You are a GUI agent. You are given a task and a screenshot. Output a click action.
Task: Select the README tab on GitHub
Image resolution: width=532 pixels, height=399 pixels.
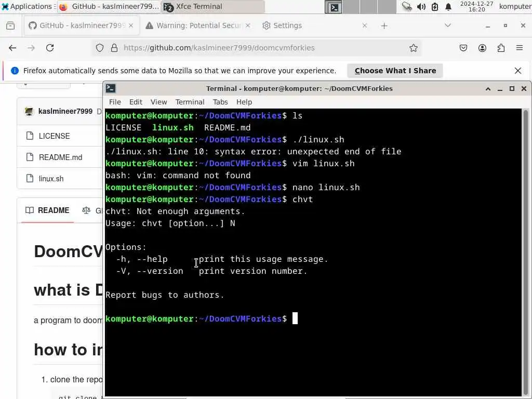click(47, 210)
